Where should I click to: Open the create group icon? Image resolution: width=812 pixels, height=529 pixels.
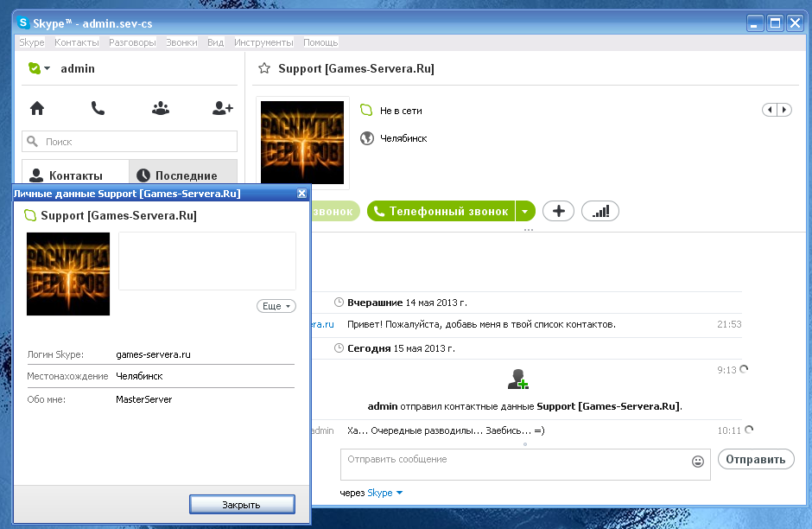[x=161, y=108]
